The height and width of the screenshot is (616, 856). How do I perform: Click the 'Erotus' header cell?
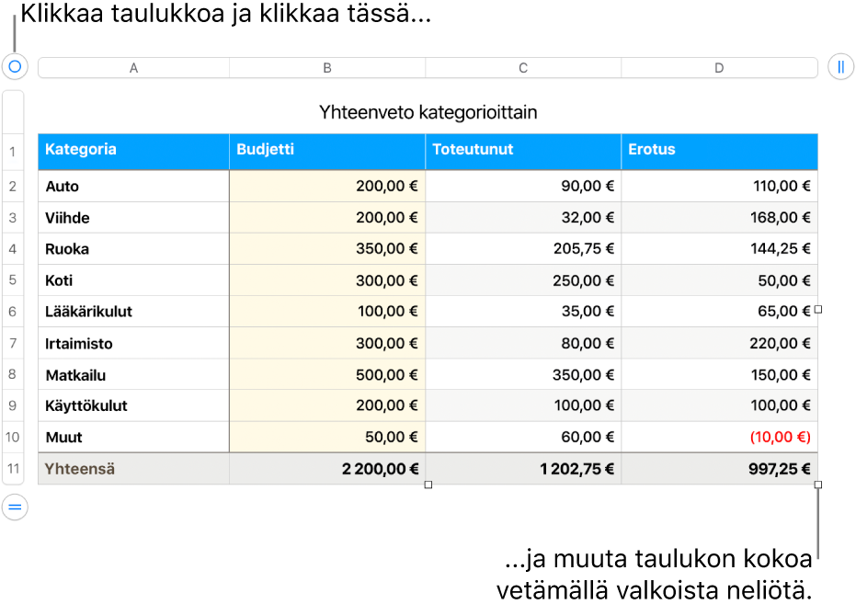[x=720, y=152]
